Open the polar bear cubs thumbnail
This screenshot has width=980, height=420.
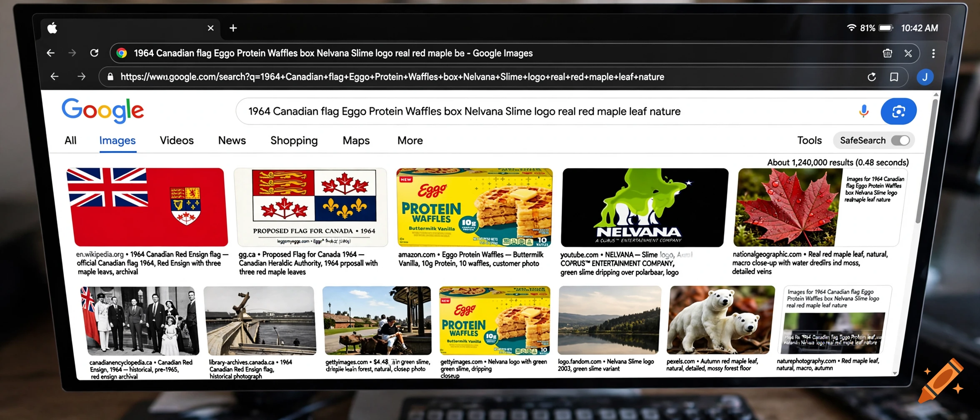(721, 320)
